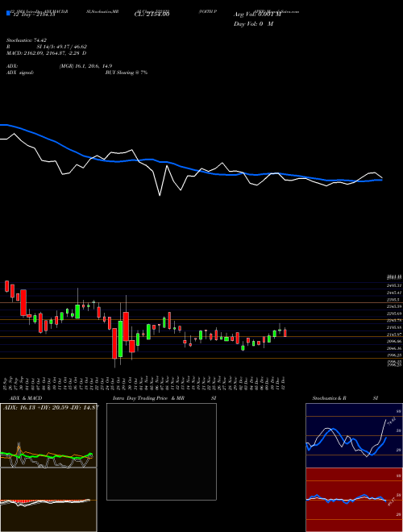Click the first red candlestick on 25 Sep
Screen dimensions: 403x532
[x=6, y=286]
